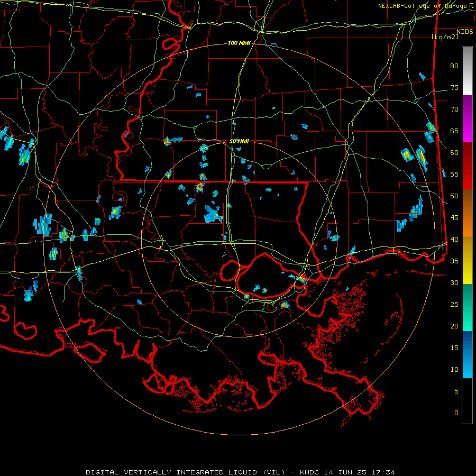Viewport: 476px width, 476px height.
Task: Click the 15 value on the VIL scale
Action: point(454,348)
